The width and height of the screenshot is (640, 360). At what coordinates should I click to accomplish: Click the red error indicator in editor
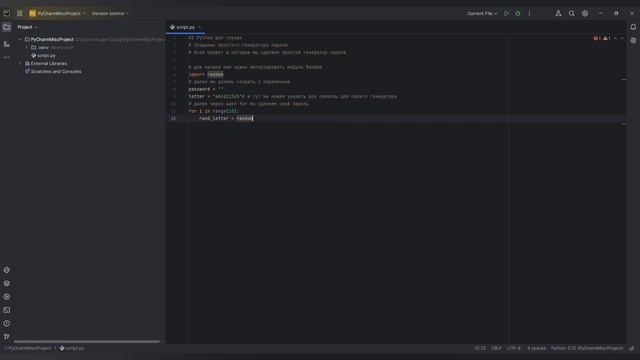(597, 38)
